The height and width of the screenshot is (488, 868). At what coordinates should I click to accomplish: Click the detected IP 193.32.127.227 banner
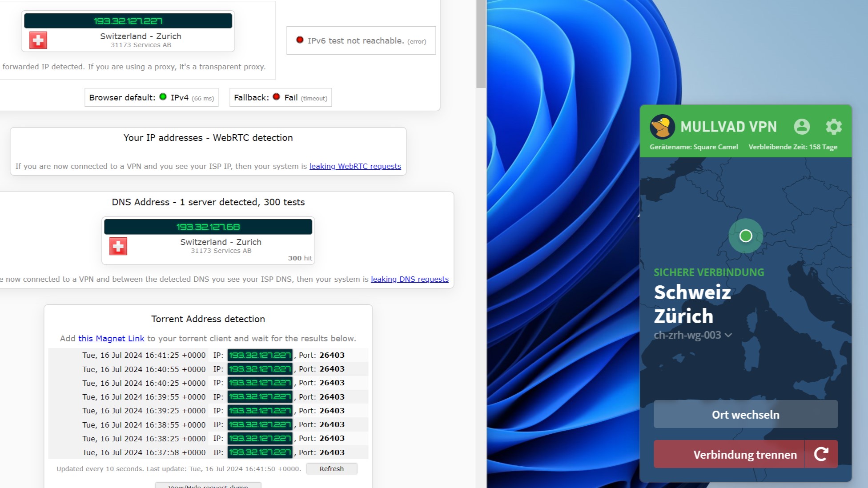coord(128,21)
